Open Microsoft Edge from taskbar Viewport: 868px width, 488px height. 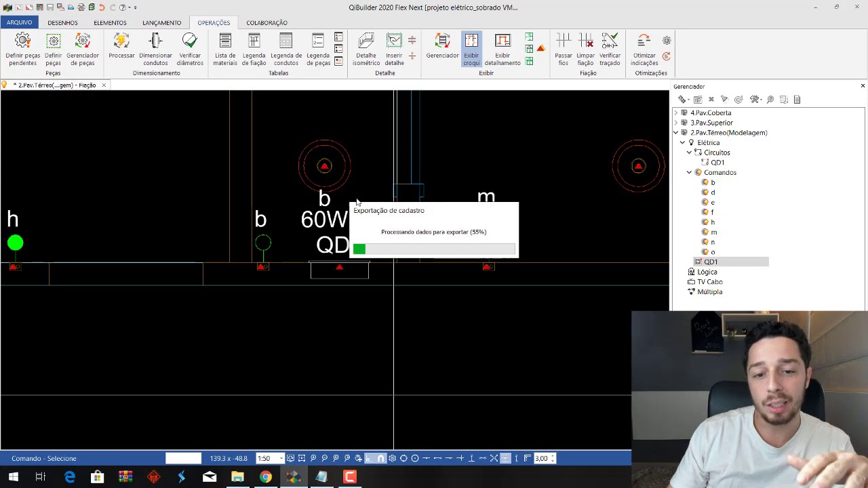pyautogui.click(x=69, y=477)
